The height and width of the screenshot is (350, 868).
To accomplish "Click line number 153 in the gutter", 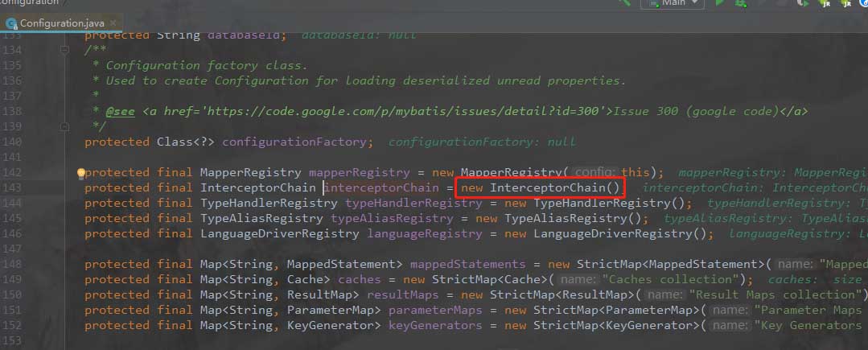I will pyautogui.click(x=12, y=340).
